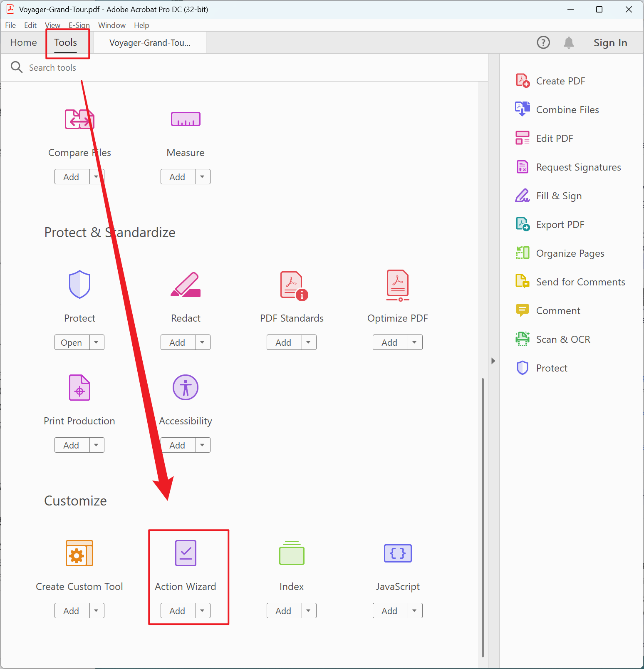Select the Measure ruler icon
This screenshot has height=669, width=644.
pos(186,119)
